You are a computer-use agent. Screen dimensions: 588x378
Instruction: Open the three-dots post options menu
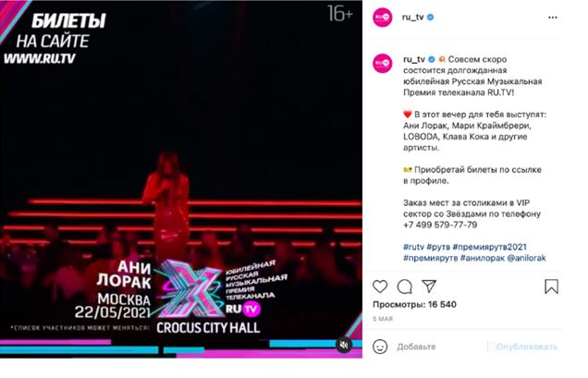click(552, 18)
